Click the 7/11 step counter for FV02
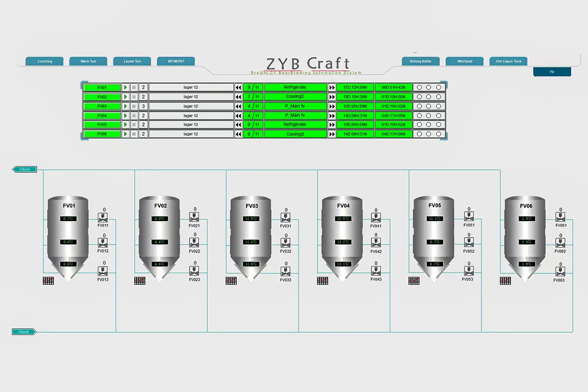 [253, 97]
